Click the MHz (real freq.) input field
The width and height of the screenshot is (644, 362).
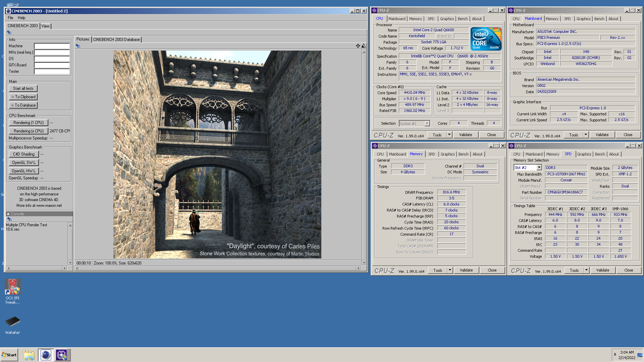(52, 52)
